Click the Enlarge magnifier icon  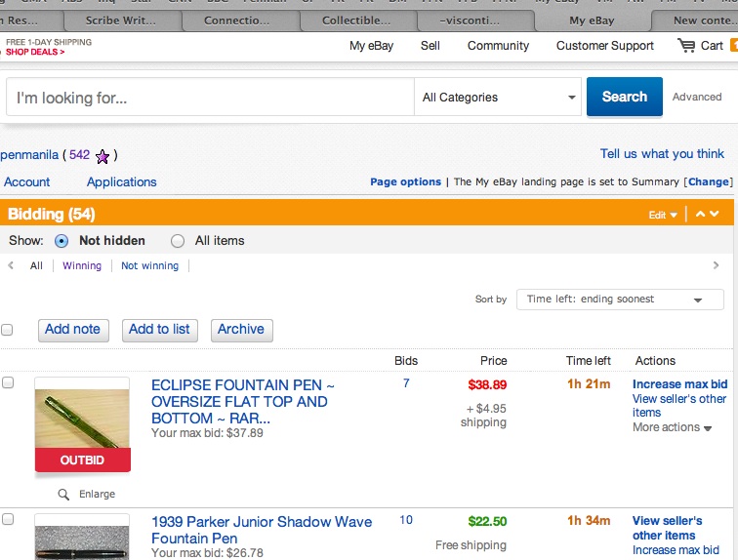[64, 495]
